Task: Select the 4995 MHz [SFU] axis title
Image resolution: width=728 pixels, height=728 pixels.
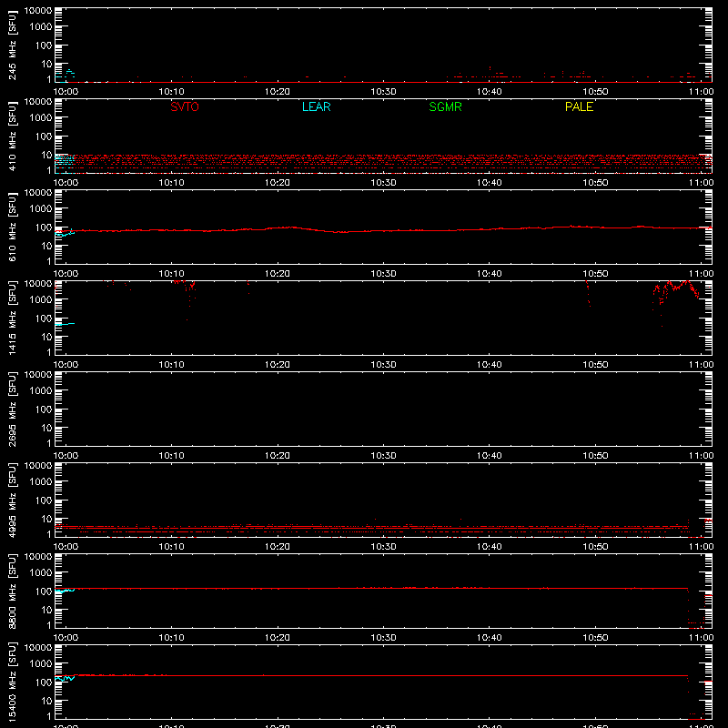Action: click(x=12, y=500)
